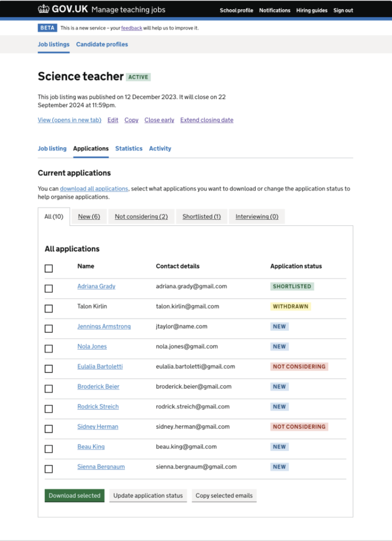Select Eulalia Bartoletti's row checkbox
Screen dimensions: 392x541
(49, 369)
